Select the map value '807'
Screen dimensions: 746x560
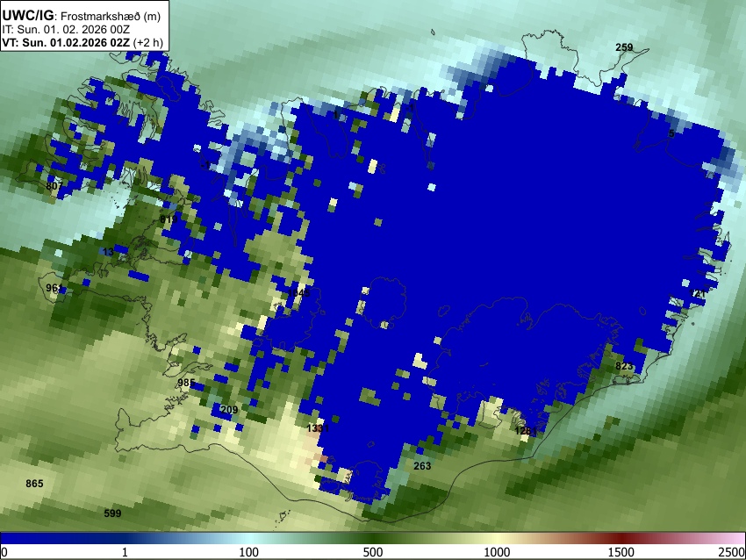(x=54, y=185)
